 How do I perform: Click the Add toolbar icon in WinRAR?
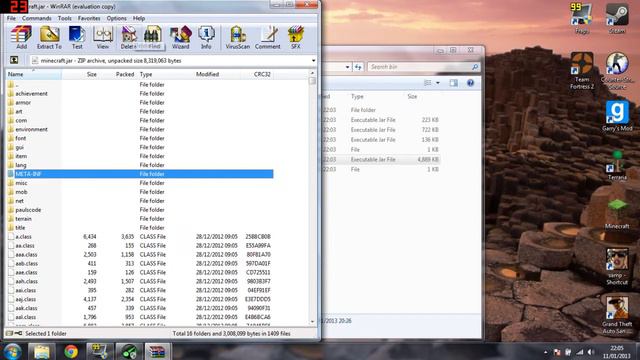[x=21, y=38]
